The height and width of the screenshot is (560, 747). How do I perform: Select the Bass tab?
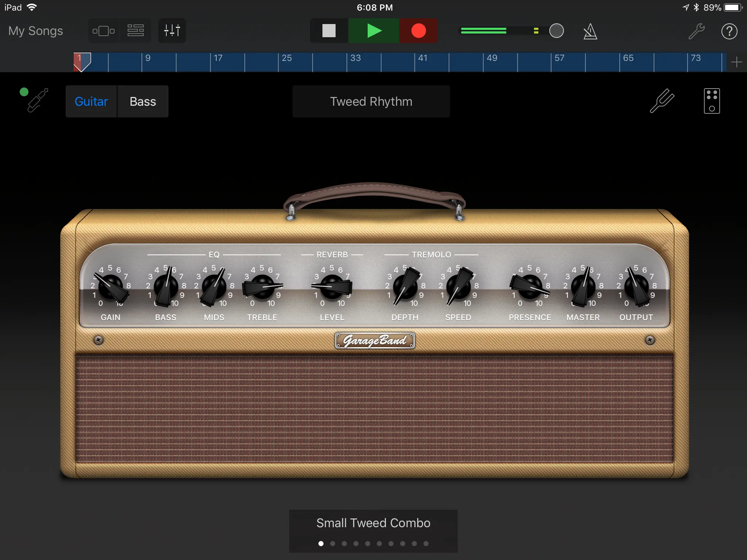pos(143,101)
